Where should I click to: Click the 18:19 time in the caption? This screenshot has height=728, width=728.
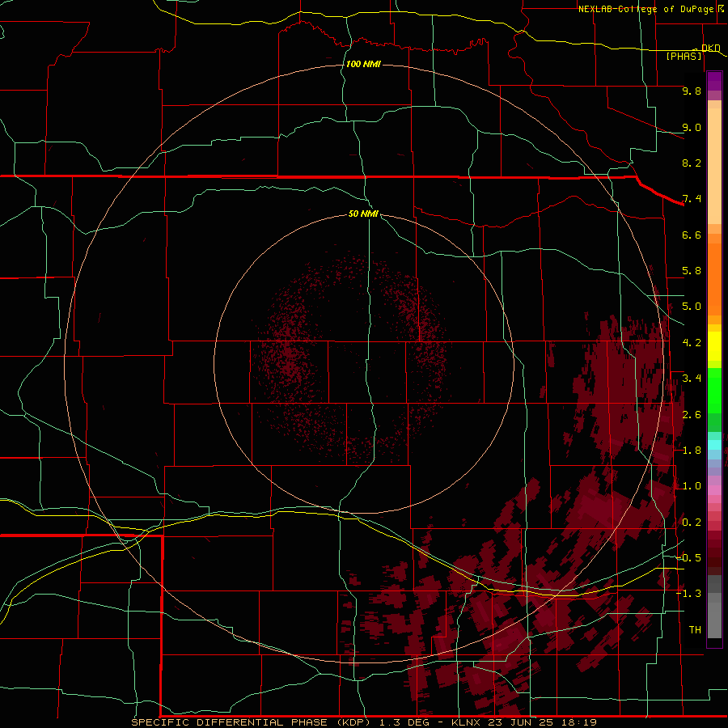point(578,722)
